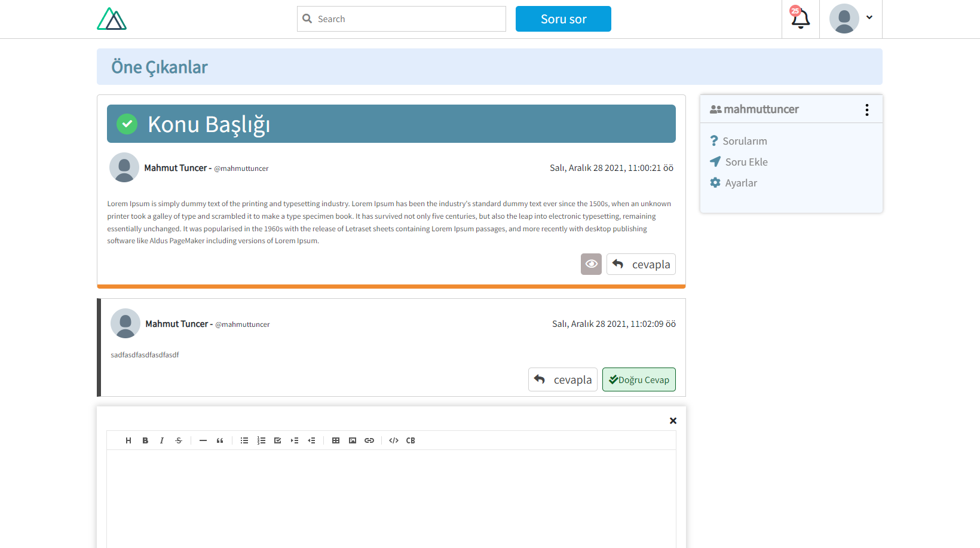980x548 pixels.
Task: Open notifications bell with 25 badge
Action: pyautogui.click(x=800, y=19)
